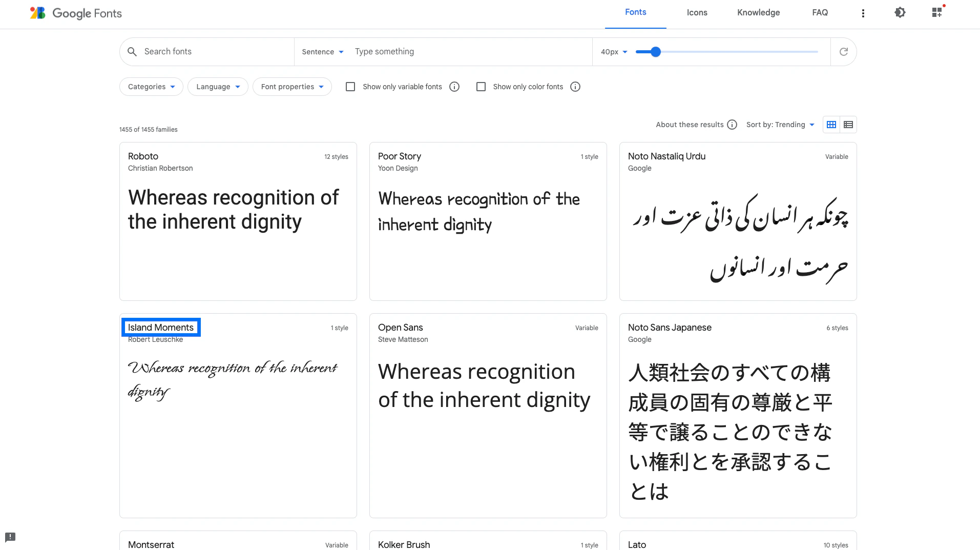
Task: Adjust the font size slider
Action: [656, 51]
